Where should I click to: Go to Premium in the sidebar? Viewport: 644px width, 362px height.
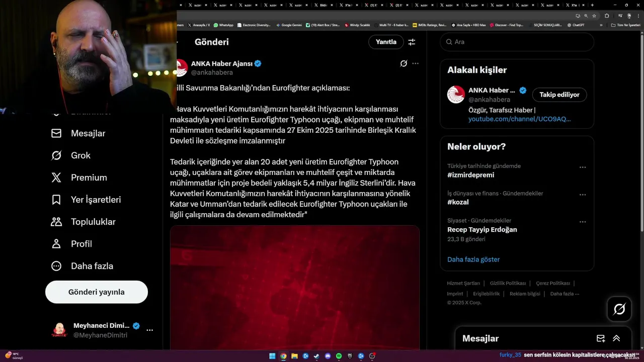coord(78,177)
